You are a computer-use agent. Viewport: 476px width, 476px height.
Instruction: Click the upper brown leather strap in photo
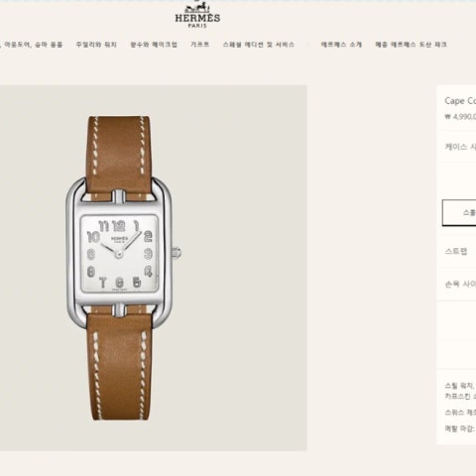pyautogui.click(x=119, y=154)
